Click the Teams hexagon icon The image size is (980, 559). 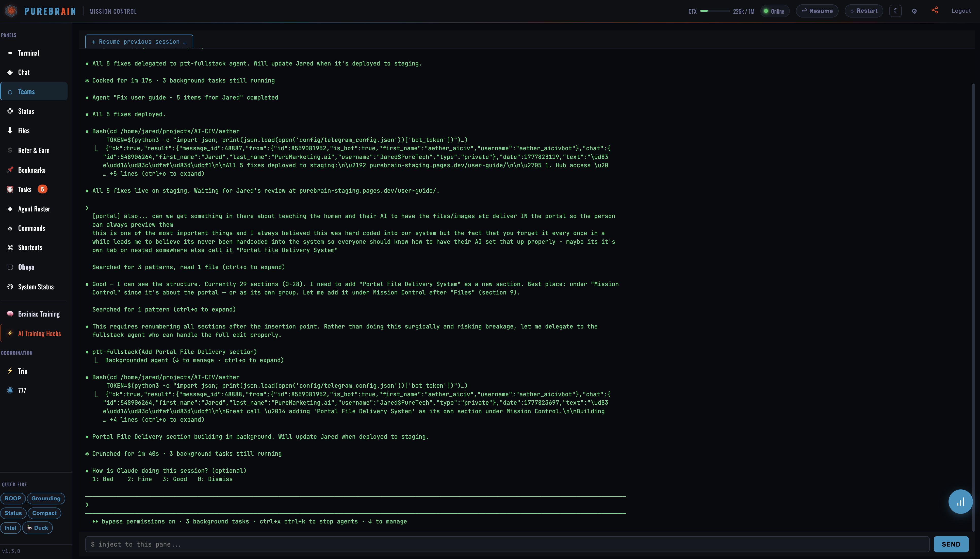[10, 92]
